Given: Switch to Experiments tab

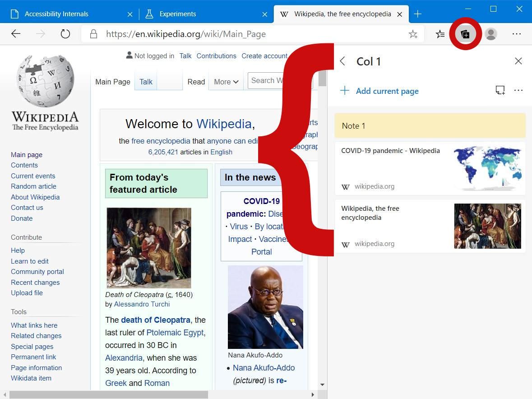Looking at the screenshot, I should [206, 14].
